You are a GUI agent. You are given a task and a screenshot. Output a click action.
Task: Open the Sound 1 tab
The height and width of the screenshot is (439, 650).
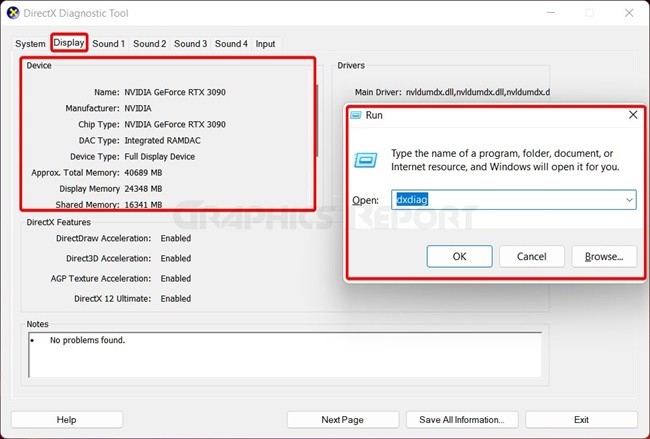point(109,44)
